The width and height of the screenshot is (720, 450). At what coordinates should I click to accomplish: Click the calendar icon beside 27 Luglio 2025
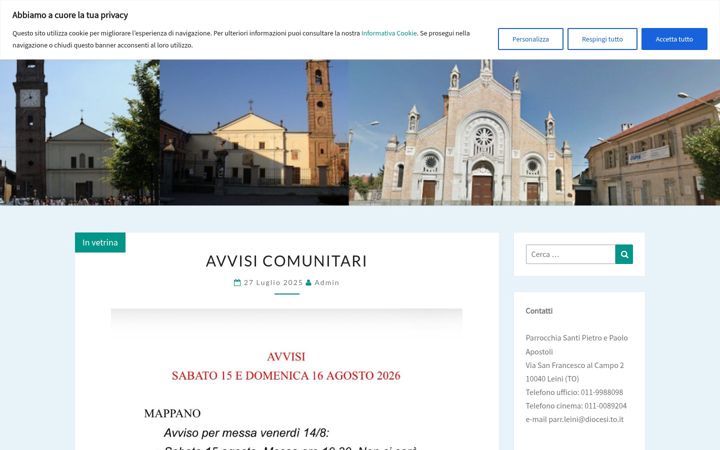pyautogui.click(x=237, y=283)
